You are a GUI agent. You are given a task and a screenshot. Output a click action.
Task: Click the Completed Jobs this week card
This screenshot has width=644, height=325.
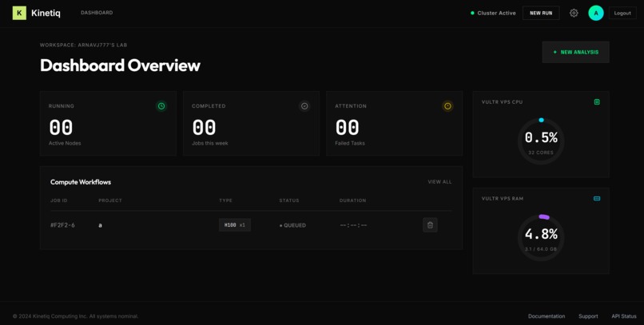click(x=251, y=124)
